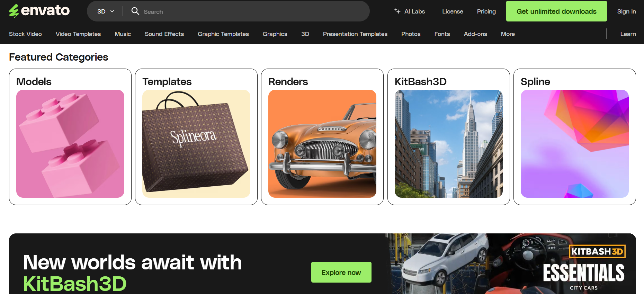Expand the More menu
The image size is (644, 294).
(508, 34)
